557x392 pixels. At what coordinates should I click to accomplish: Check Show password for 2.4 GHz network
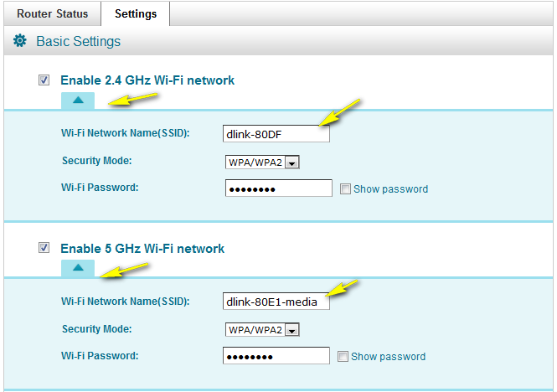345,189
